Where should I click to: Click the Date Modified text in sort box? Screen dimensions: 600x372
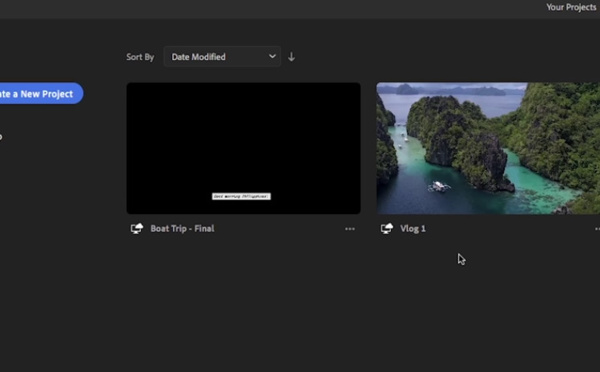click(198, 57)
